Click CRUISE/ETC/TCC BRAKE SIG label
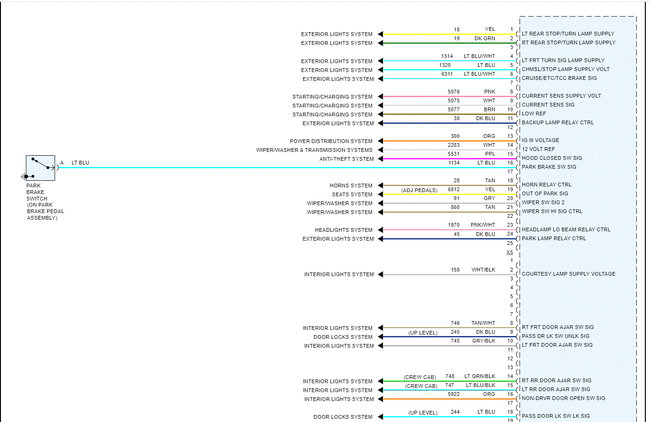Screen dimensions: 650x422 [x=559, y=78]
